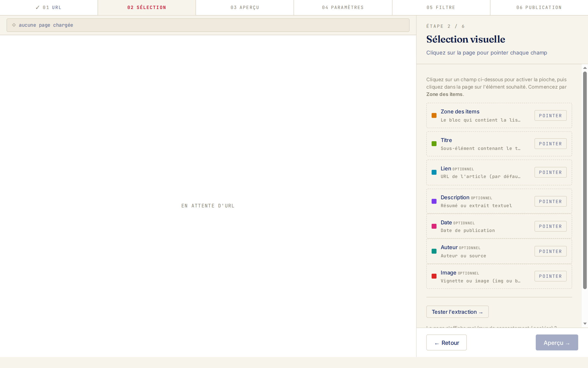Image resolution: width=588 pixels, height=368 pixels.
Task: Activate Pointer for the Description field
Action: 550,201
